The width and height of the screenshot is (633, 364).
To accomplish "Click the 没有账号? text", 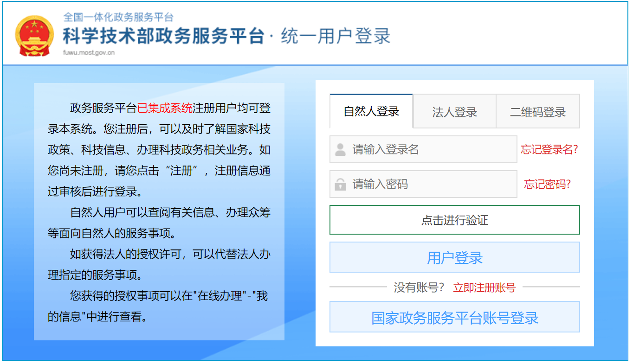I will [419, 287].
